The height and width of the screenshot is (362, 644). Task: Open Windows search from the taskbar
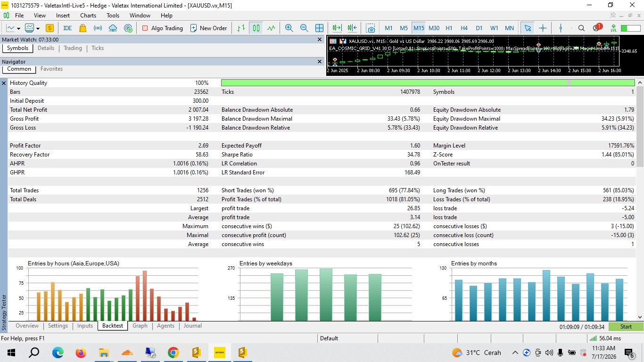pos(34,353)
